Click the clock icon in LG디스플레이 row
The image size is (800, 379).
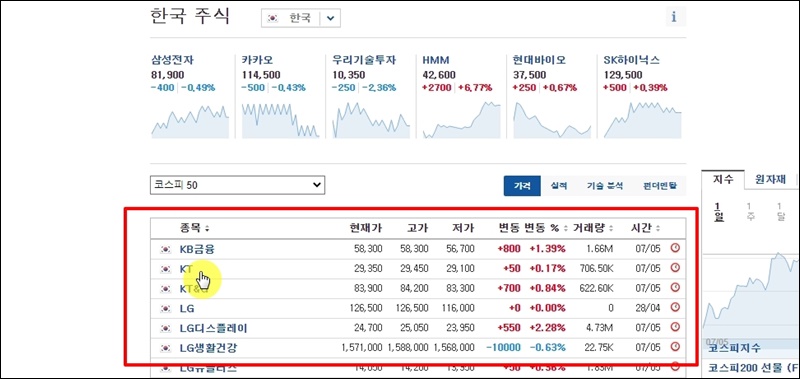[x=675, y=327]
